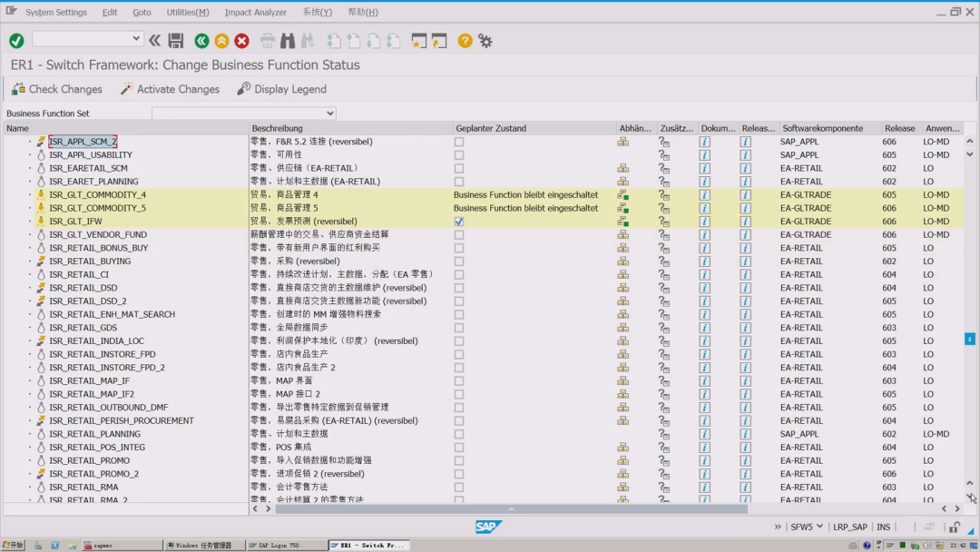
Task: Open documentation info icon for ISR_GLT_IFW
Action: click(704, 222)
